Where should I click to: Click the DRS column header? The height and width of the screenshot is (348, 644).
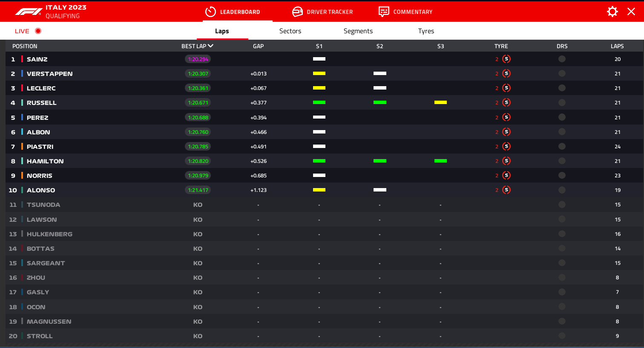pos(562,46)
